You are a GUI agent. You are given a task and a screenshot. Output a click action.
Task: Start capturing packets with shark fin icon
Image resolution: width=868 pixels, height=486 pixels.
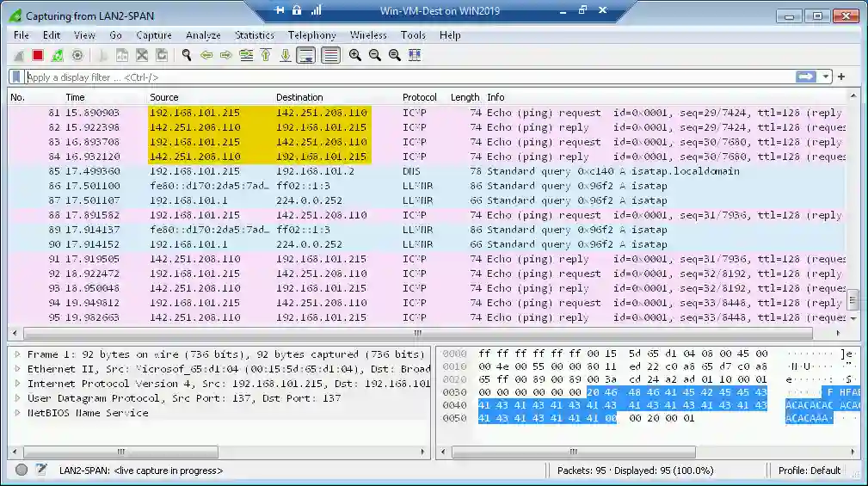18,55
